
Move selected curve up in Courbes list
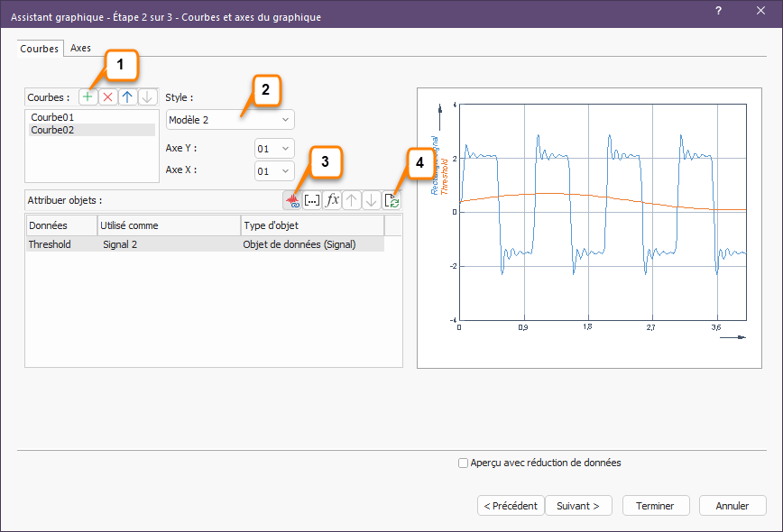(x=128, y=97)
